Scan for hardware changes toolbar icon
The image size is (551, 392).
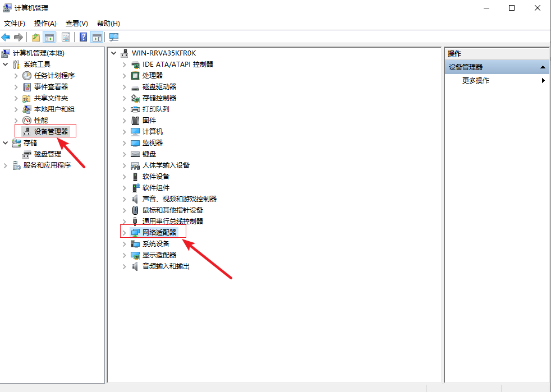114,38
